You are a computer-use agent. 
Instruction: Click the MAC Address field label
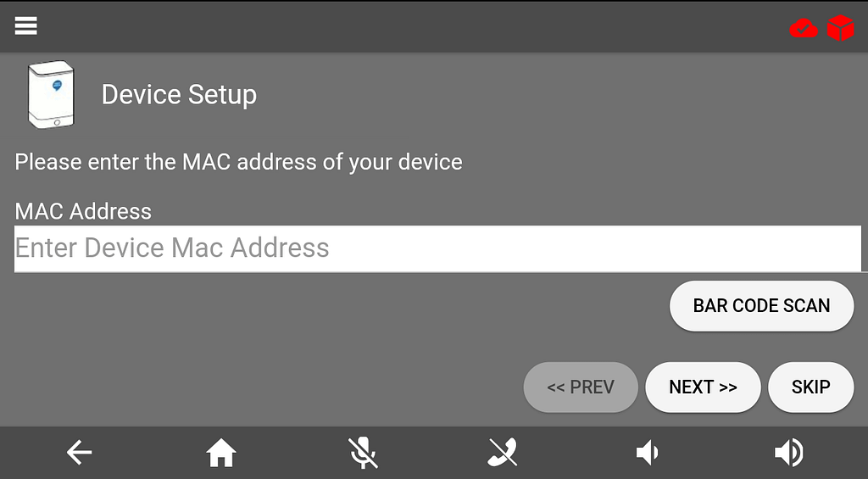(x=83, y=211)
